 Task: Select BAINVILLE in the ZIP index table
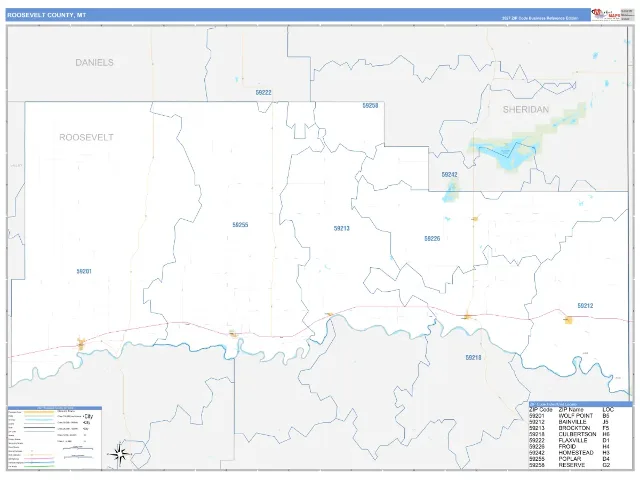tap(572, 422)
